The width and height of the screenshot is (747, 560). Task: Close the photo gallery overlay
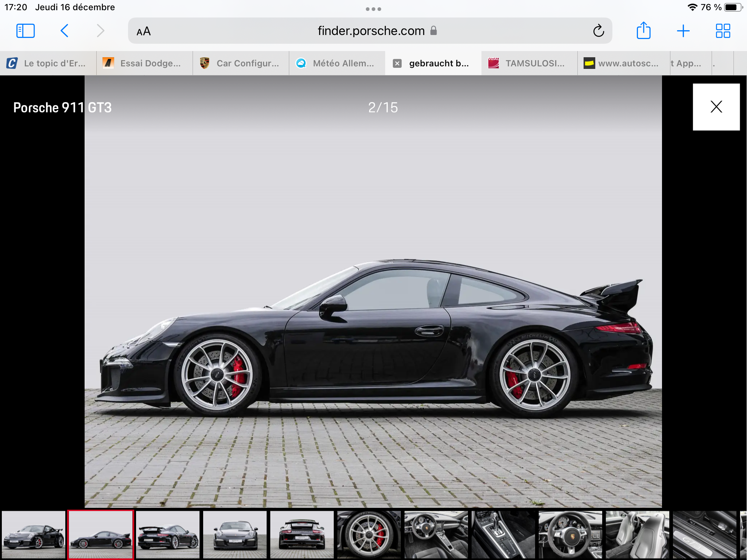716,107
